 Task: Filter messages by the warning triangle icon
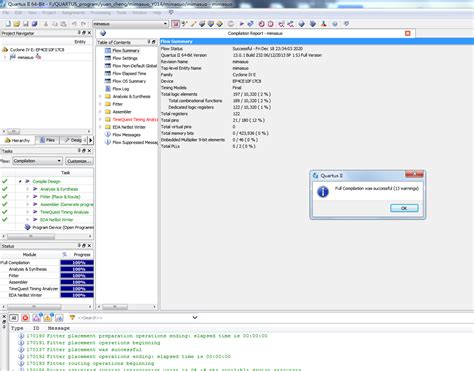(48, 318)
